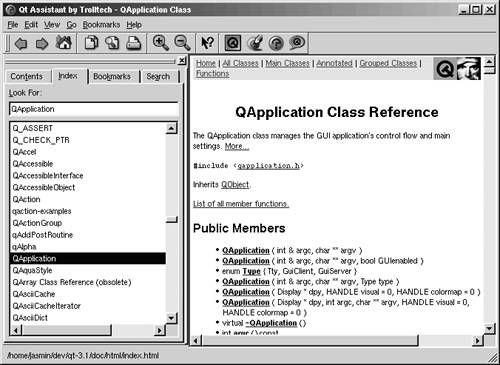
Task: Follow the Functions link
Action: click(212, 74)
